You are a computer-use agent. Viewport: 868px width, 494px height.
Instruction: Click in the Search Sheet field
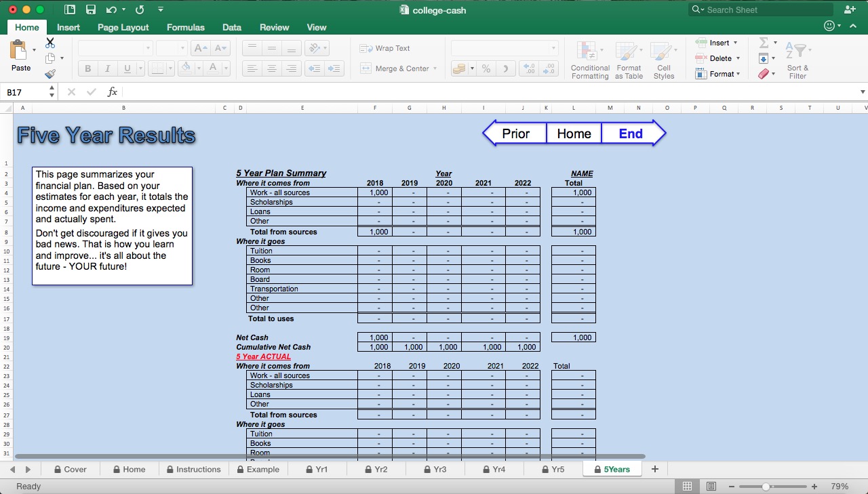[x=760, y=9]
